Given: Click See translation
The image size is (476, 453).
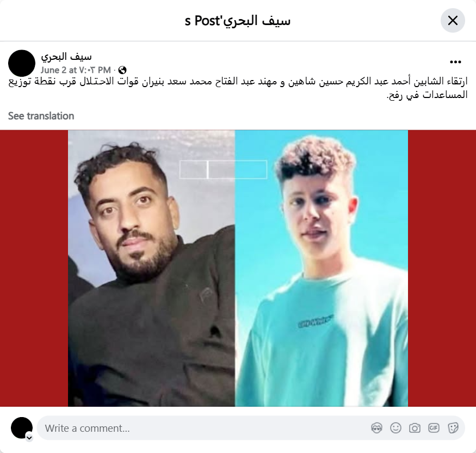Looking at the screenshot, I should (x=41, y=116).
